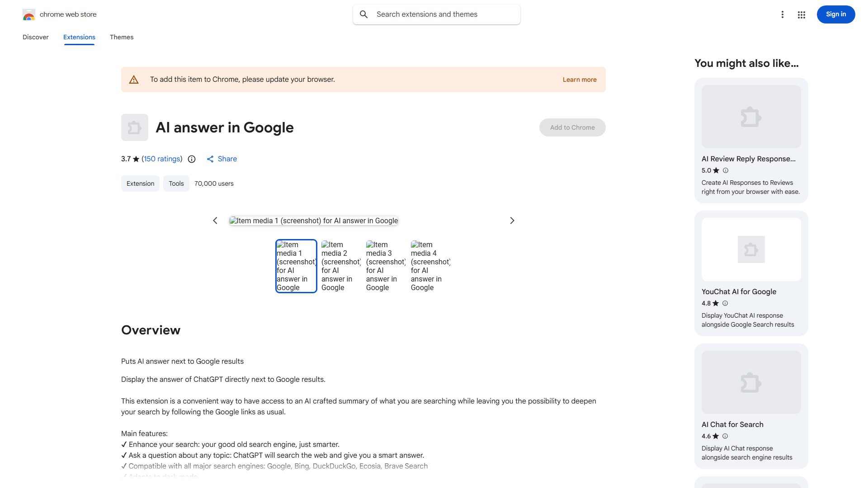This screenshot has height=488, width=868.
Task: Click the info icon beside AI Chat for Search rating
Action: [725, 436]
